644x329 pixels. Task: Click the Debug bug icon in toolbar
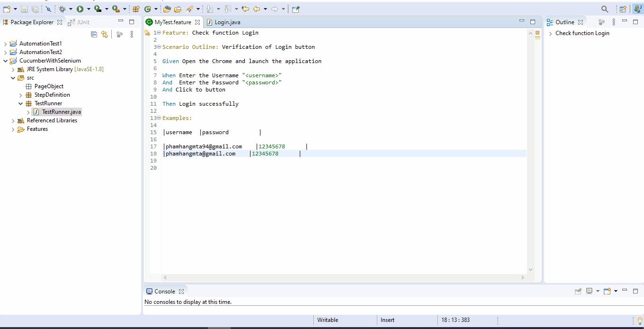click(62, 9)
